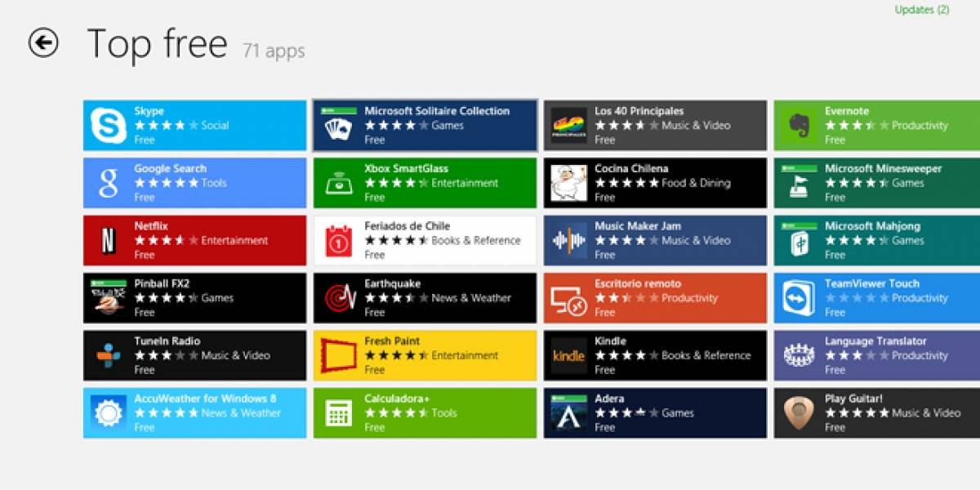Select Cocina Chilena chef icon
Screen dimensions: 980x490
568,183
